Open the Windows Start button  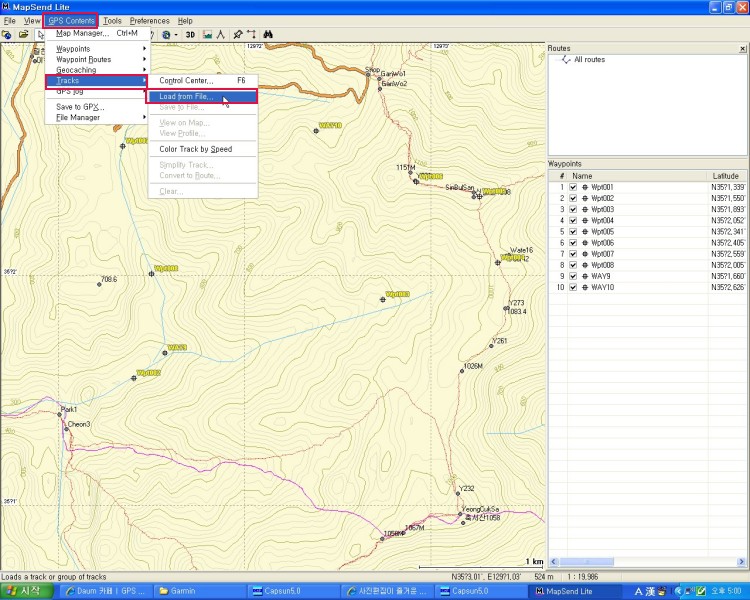(x=26, y=591)
